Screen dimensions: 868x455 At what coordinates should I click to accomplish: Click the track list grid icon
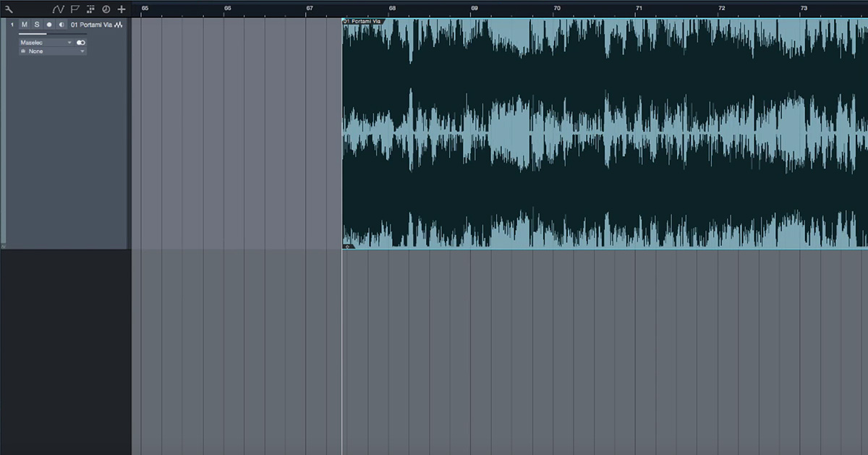(x=90, y=9)
